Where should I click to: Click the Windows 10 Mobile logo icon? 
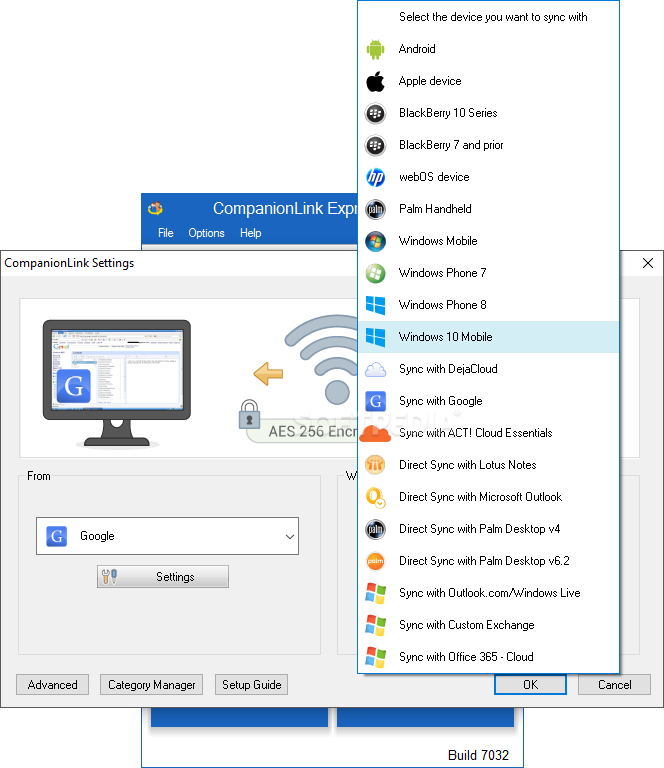[376, 337]
